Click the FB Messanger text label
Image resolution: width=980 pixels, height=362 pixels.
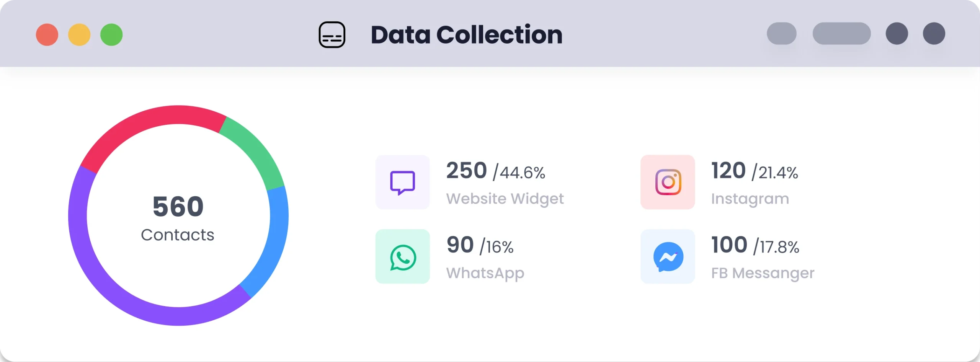pos(763,273)
